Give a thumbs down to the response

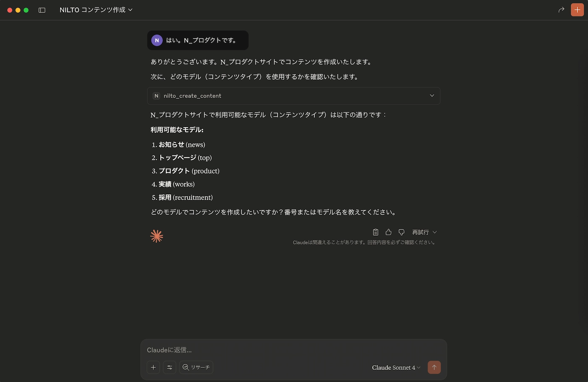point(402,232)
